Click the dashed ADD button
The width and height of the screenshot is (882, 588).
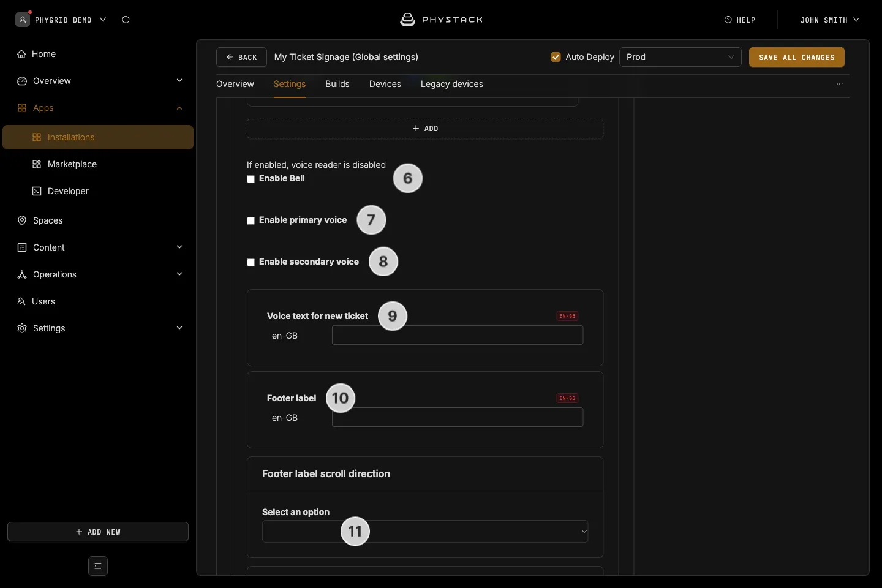(425, 129)
